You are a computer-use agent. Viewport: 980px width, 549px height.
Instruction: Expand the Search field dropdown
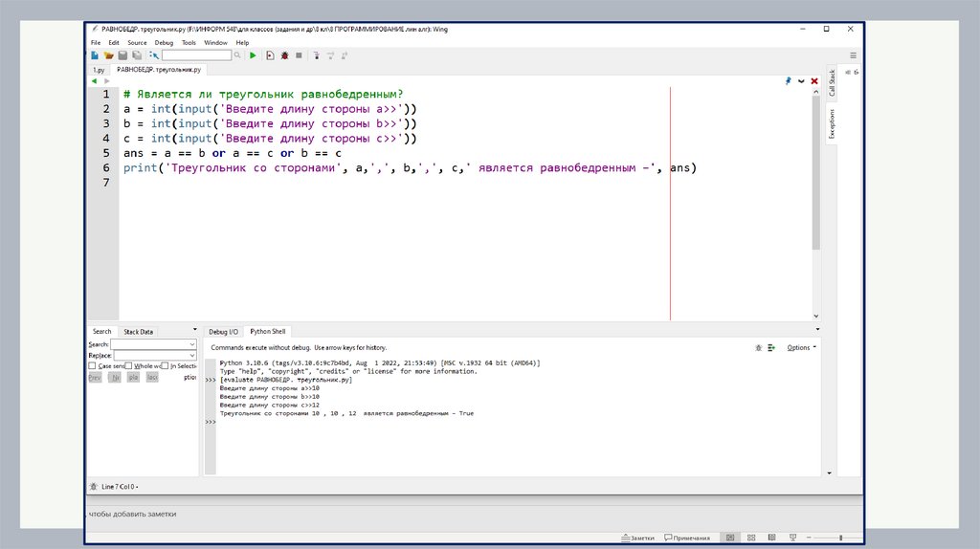point(192,343)
